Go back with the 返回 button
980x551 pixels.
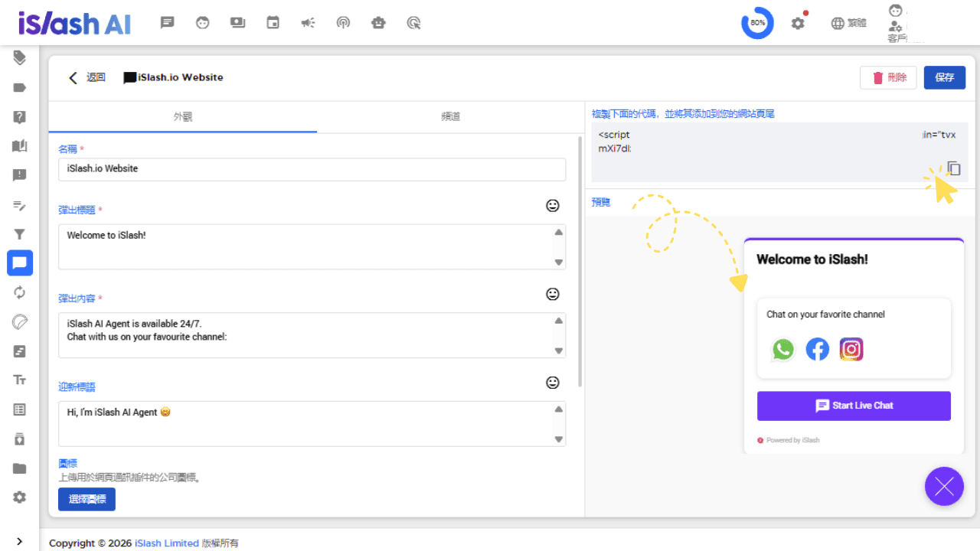tap(87, 77)
